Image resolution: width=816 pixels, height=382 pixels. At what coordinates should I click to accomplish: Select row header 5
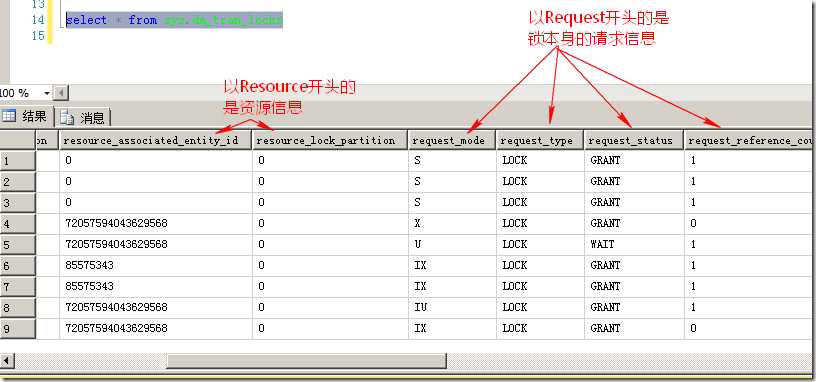tap(18, 245)
